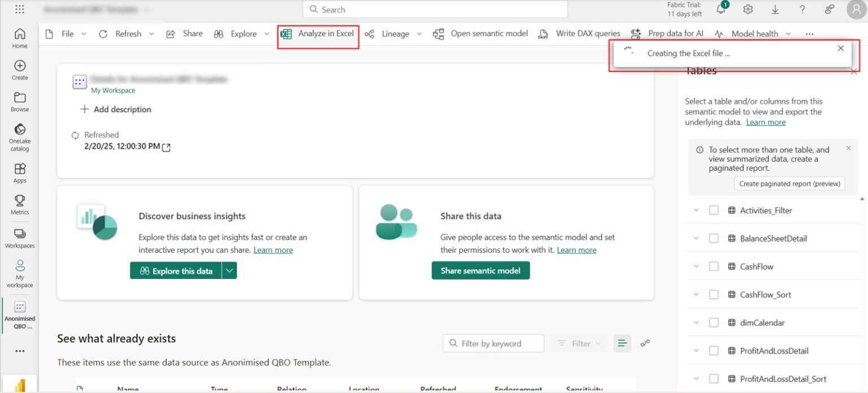Switch to the lineage view icon
This screenshot has width=868, height=393.
[645, 343]
